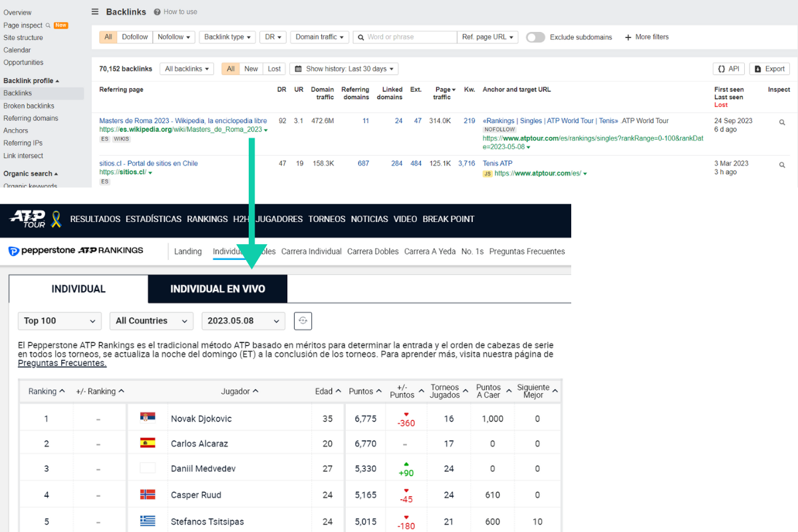
Task: Click the Serbia flag beside Novak Djokovic
Action: (147, 417)
